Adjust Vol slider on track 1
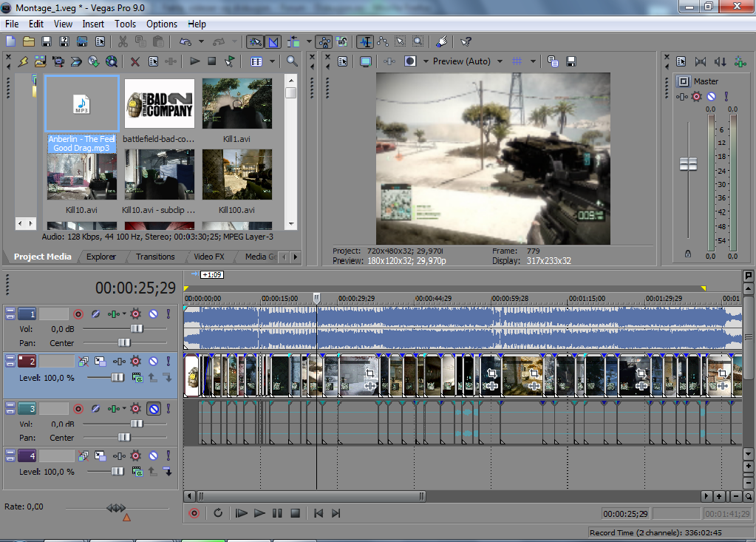Screen dimensions: 756x542 137,328
